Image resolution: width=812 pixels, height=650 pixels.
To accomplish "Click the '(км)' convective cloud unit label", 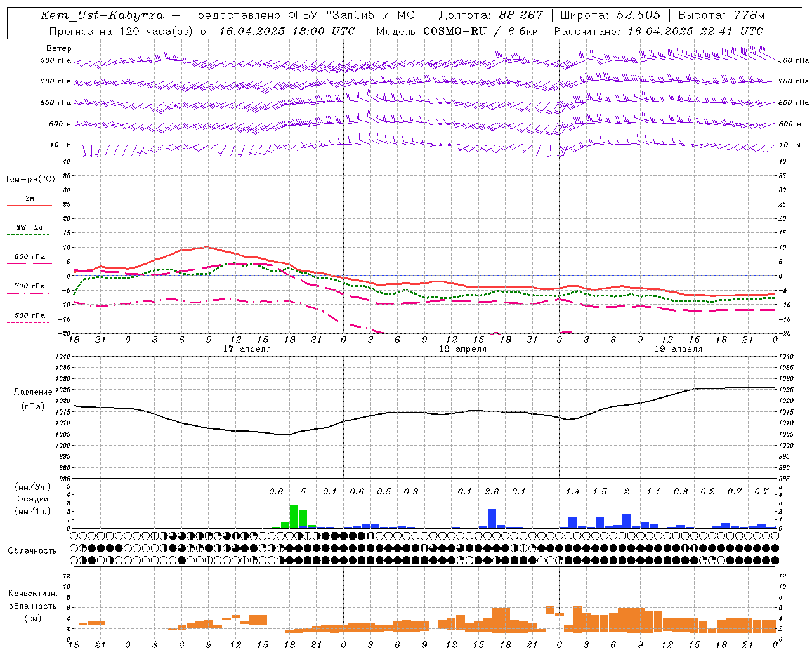I will 32,618.
